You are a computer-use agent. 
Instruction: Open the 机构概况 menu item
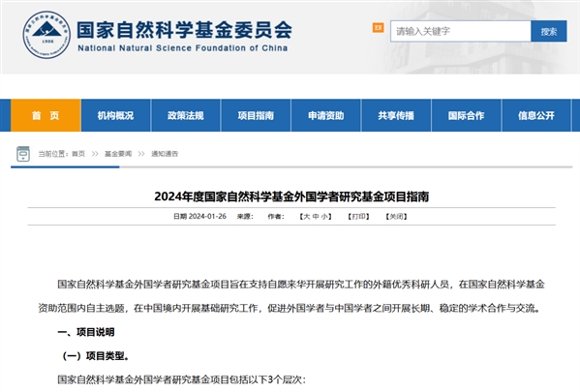click(x=116, y=115)
